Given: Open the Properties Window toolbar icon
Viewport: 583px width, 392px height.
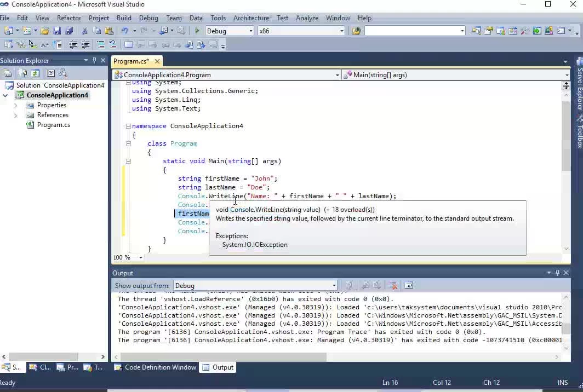Looking at the screenshot, I should point(489,31).
